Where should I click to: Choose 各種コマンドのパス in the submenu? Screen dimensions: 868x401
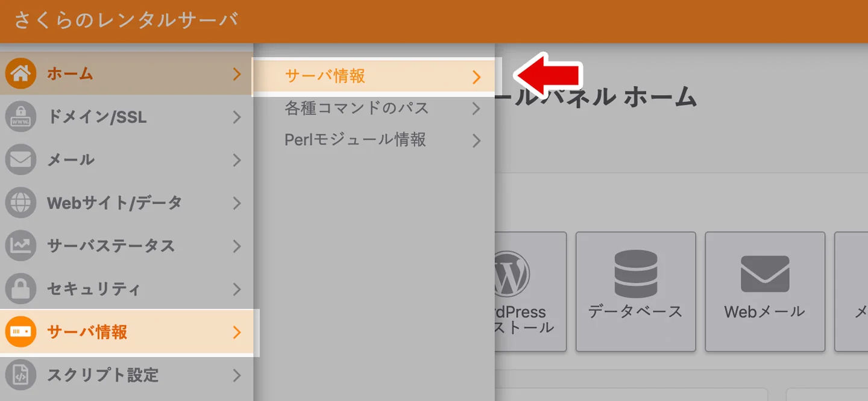coord(374,108)
